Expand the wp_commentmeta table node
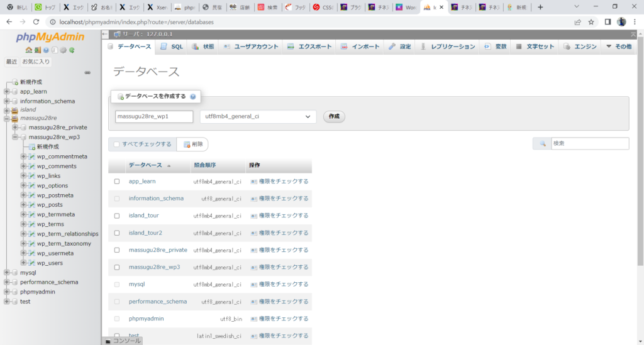This screenshot has width=644, height=345. (23, 156)
